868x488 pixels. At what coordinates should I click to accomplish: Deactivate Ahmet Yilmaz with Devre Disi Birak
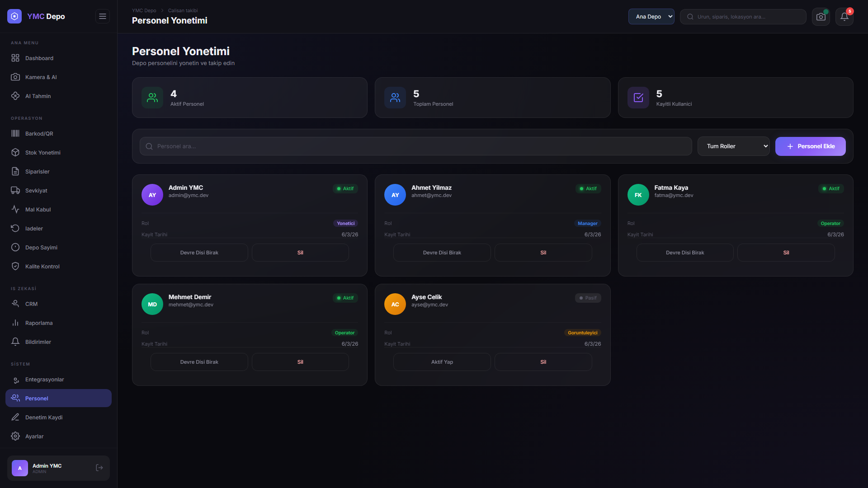point(442,253)
